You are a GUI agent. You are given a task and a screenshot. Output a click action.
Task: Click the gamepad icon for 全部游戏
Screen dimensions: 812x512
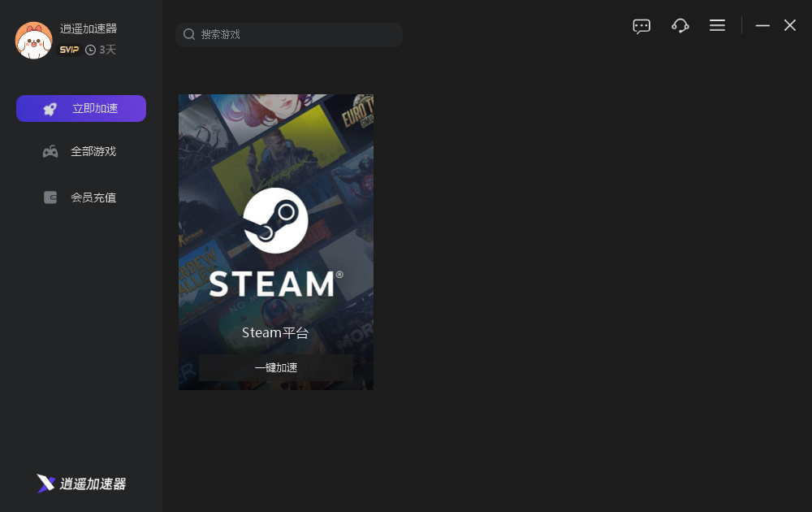click(50, 151)
